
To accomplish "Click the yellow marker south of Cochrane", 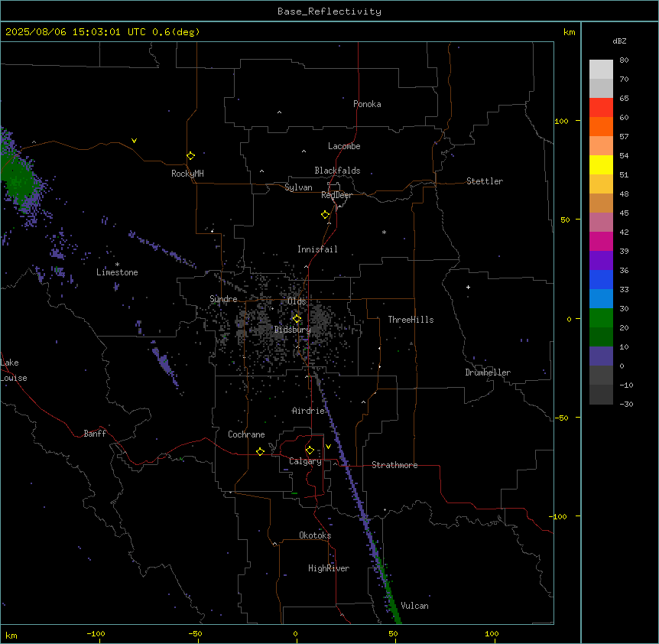I will pos(260,451).
